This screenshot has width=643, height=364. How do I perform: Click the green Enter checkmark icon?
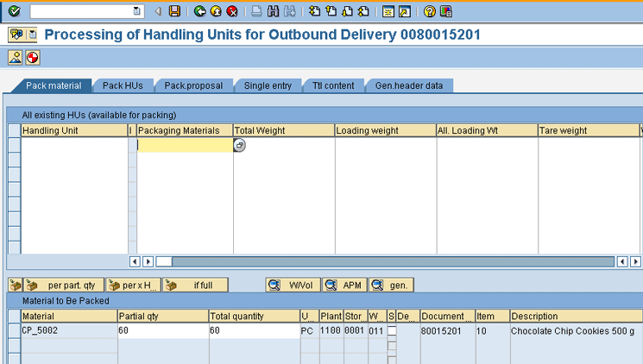[14, 11]
